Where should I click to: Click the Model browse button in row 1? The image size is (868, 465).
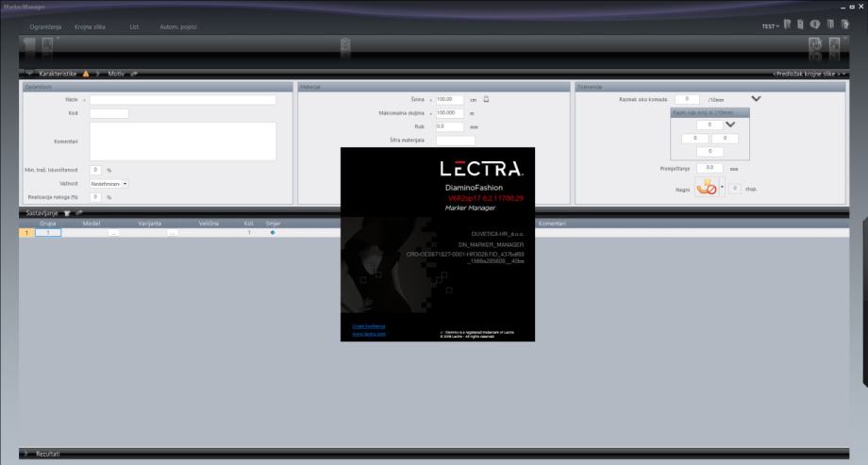tap(113, 233)
